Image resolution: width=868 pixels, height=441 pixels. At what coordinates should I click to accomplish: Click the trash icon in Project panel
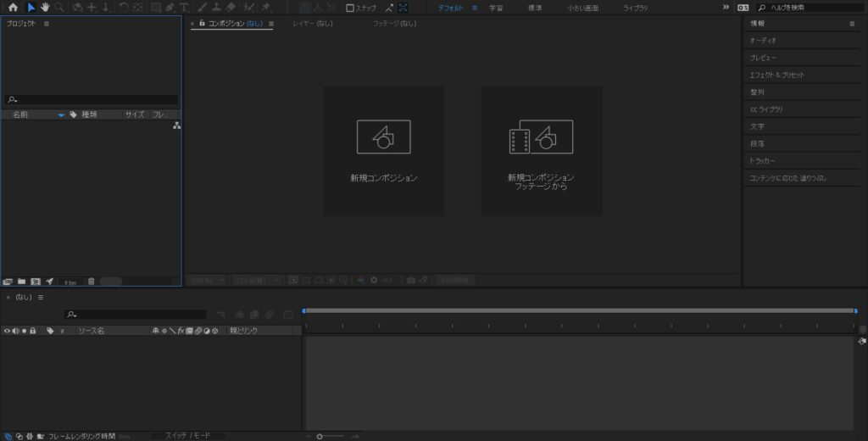pos(92,281)
